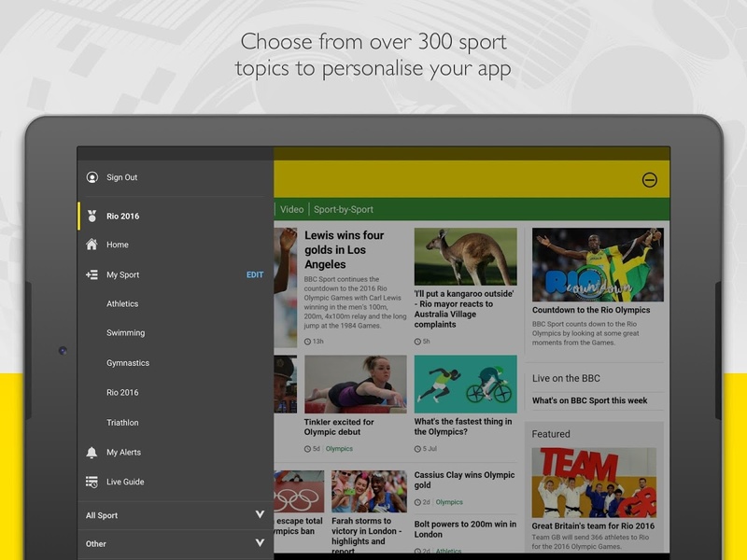Select Home in the sidebar menu
747x560 pixels.
pyautogui.click(x=175, y=245)
